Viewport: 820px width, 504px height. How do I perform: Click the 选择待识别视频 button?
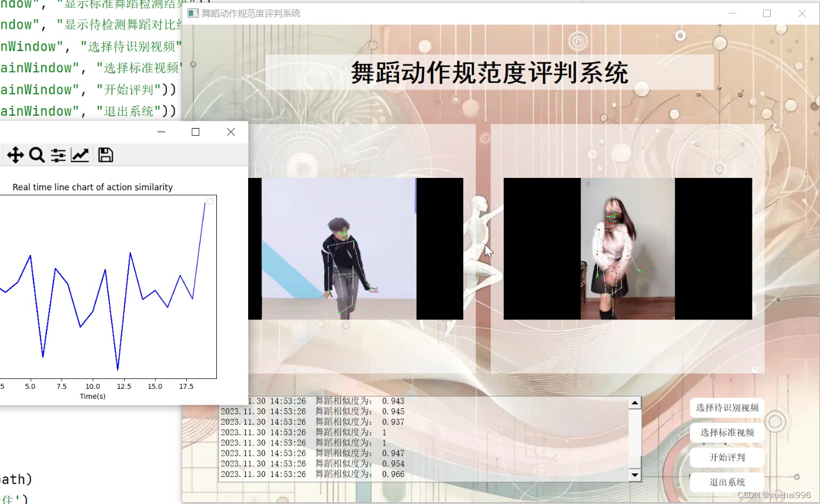pos(727,408)
